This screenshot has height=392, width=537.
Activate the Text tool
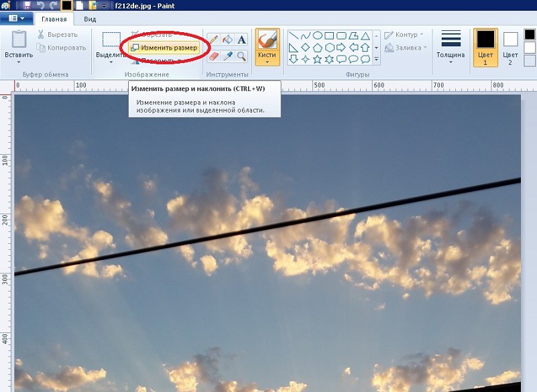pyautogui.click(x=241, y=40)
